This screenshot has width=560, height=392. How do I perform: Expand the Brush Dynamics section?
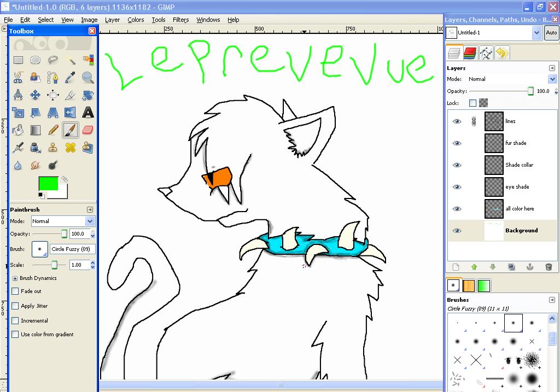pyautogui.click(x=15, y=278)
